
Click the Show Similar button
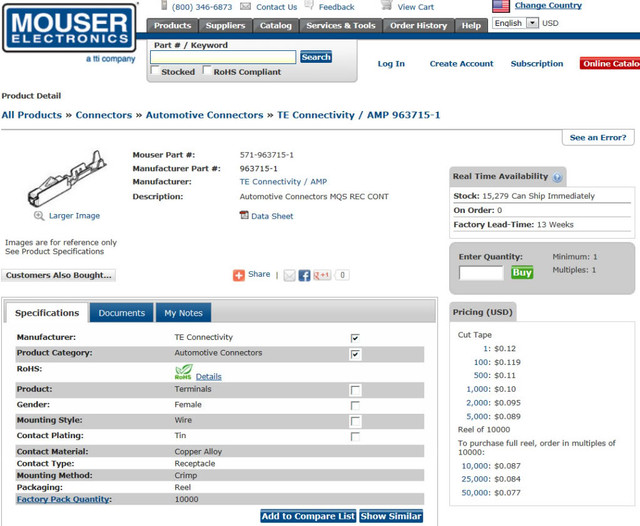[391, 516]
